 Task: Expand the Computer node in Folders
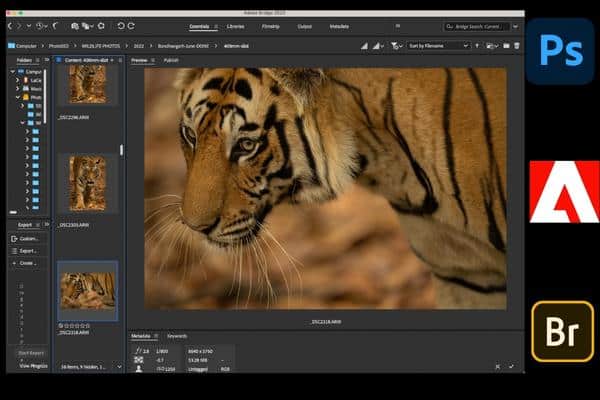coord(15,74)
